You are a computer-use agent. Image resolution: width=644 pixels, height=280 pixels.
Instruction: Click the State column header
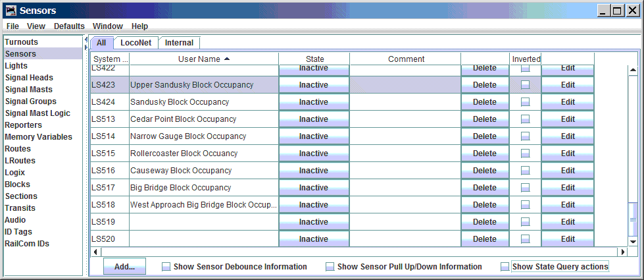[x=314, y=59]
